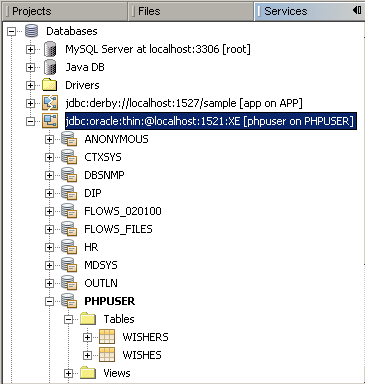Expand the jdbc:derby sample connection node
The height and width of the screenshot is (384, 365).
[x=30, y=103]
